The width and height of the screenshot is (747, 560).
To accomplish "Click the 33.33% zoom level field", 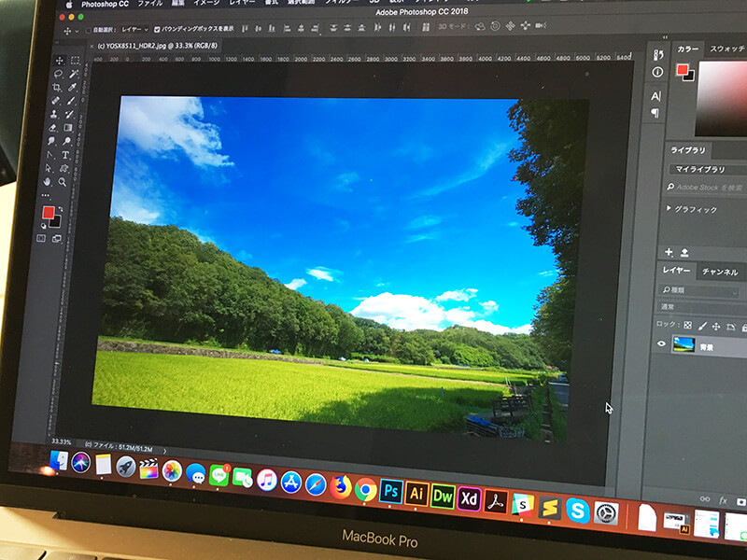I will tap(62, 441).
